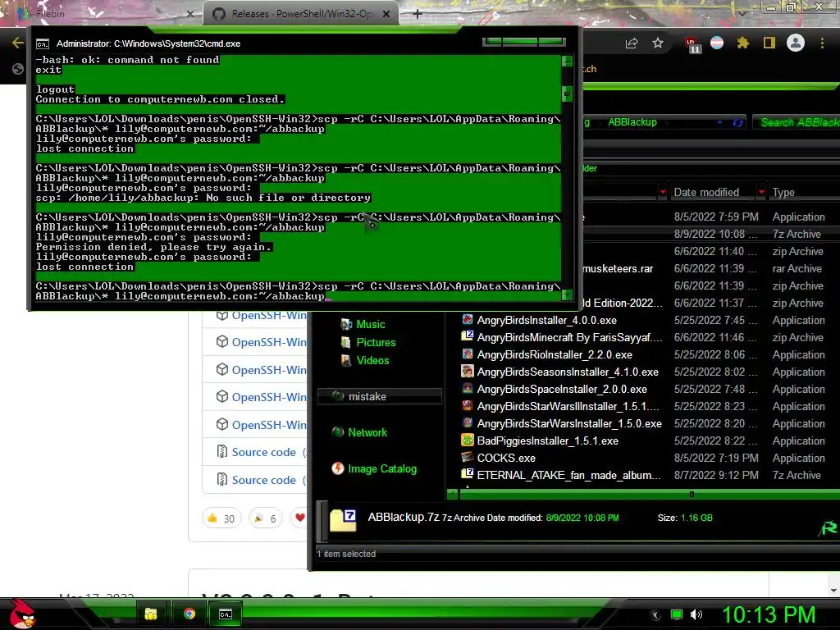Screen dimensions: 840x630
Task: Select the mistake computer node
Action: (x=379, y=396)
